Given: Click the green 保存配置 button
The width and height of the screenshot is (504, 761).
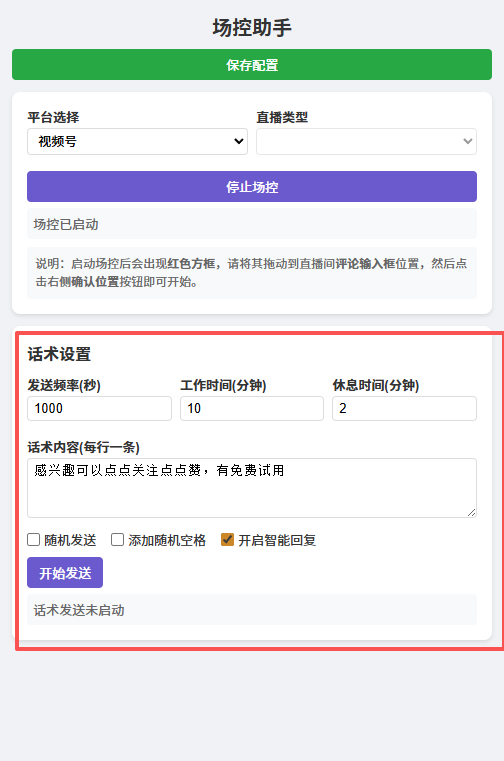Looking at the screenshot, I should pos(252,65).
